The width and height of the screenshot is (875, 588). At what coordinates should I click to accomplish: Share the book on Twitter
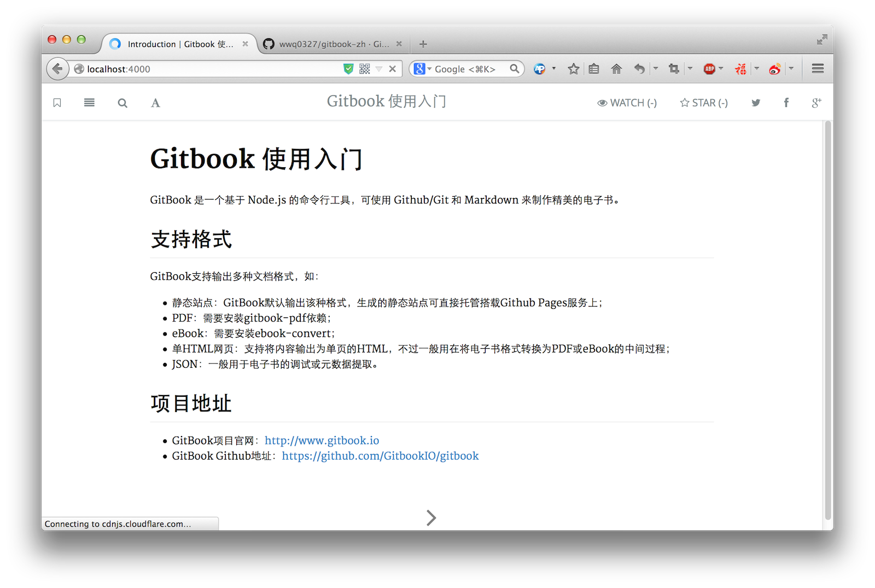[756, 103]
